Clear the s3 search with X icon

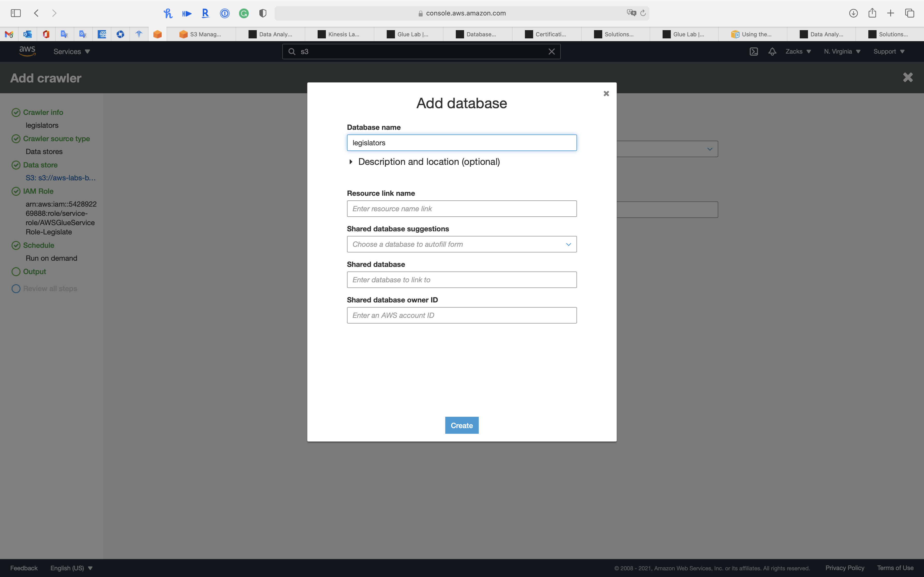point(551,52)
